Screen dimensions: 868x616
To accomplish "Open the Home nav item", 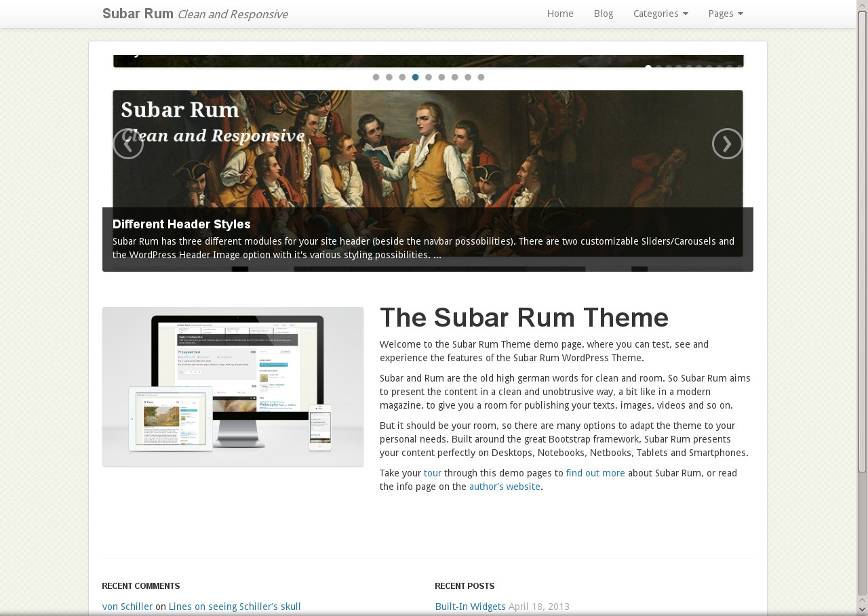I will coord(560,14).
